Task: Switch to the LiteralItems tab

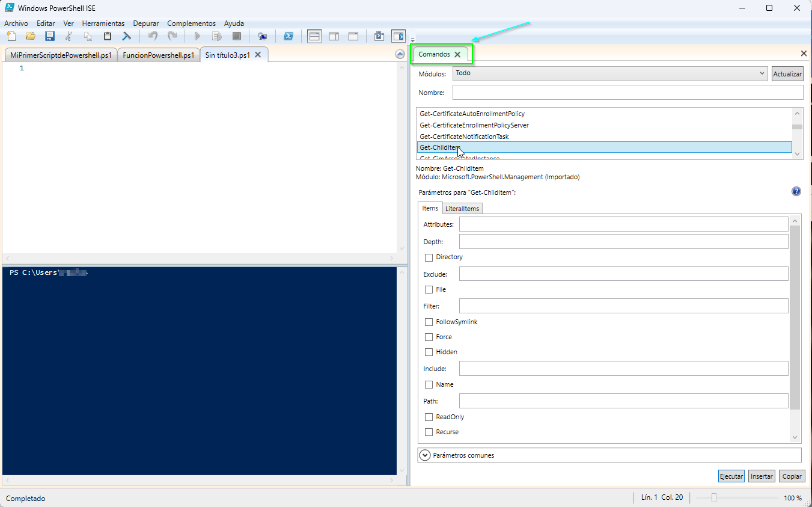Action: (462, 209)
